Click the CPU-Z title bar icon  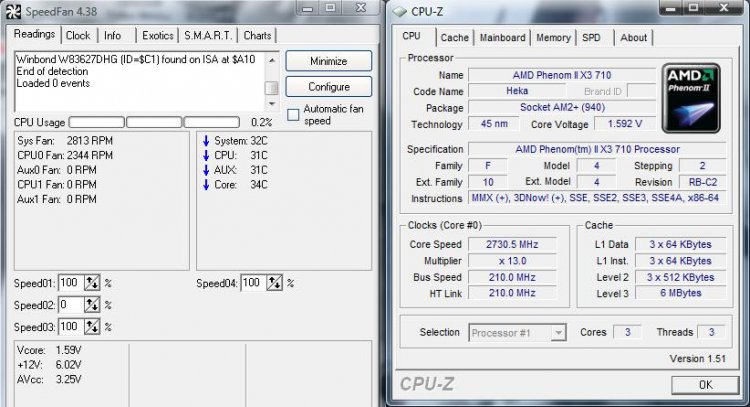point(399,11)
